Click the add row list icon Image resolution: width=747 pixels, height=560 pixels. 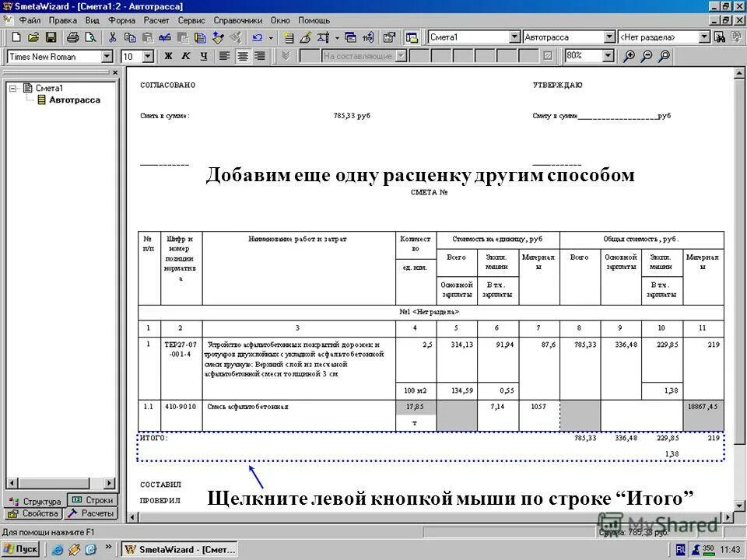point(288,37)
